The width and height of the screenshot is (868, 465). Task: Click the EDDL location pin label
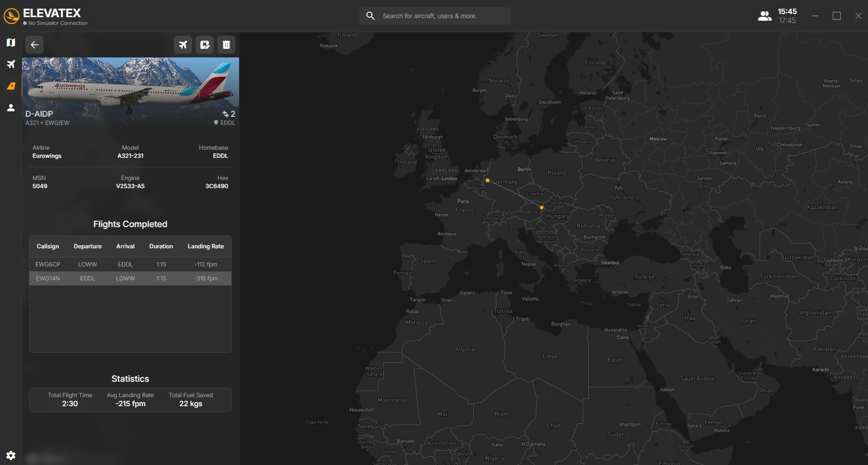225,123
